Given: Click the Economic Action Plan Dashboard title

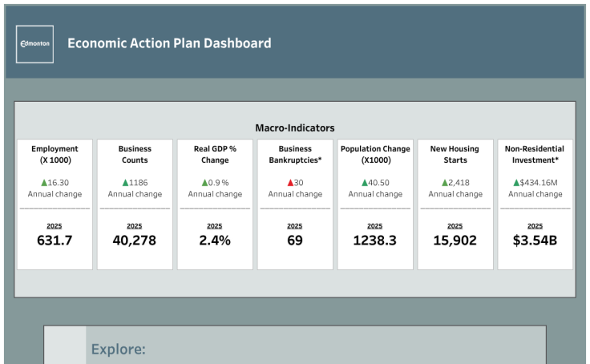Looking at the screenshot, I should 169,43.
